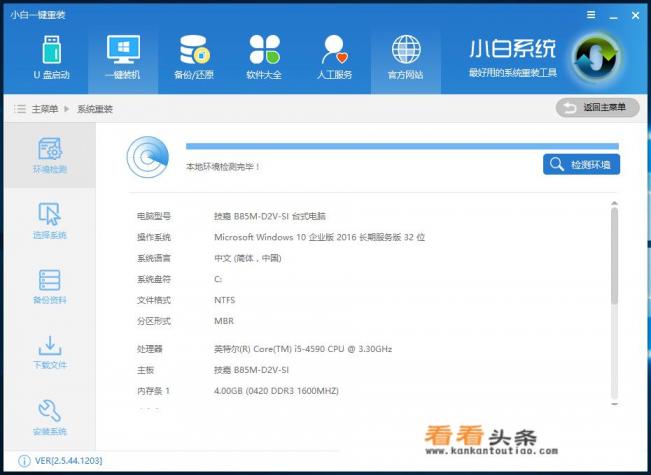Open the hamburger menu in title bar

[x=591, y=15]
